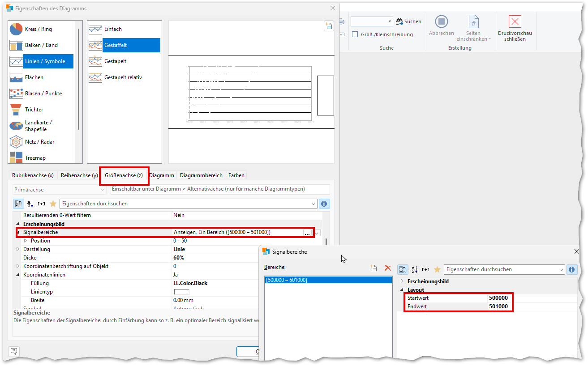Select the Trichter chart type
Screen dimensions: 588x366
[x=41, y=110]
